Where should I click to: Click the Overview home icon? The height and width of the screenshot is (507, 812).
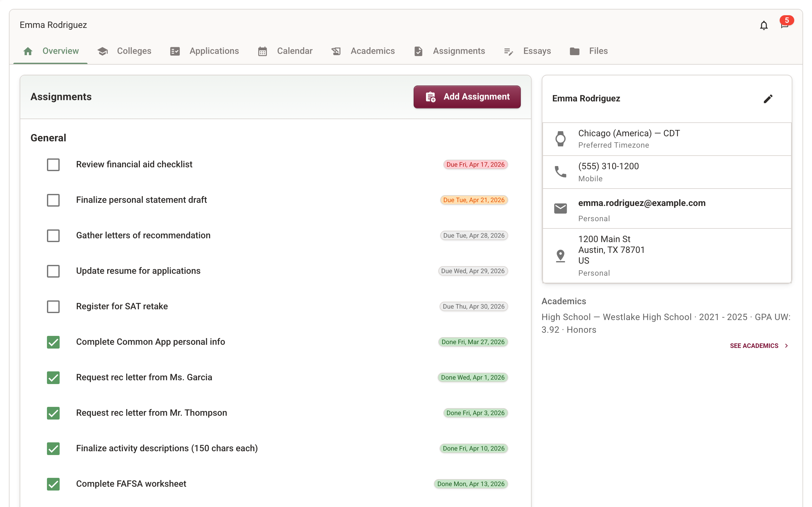[x=28, y=51]
